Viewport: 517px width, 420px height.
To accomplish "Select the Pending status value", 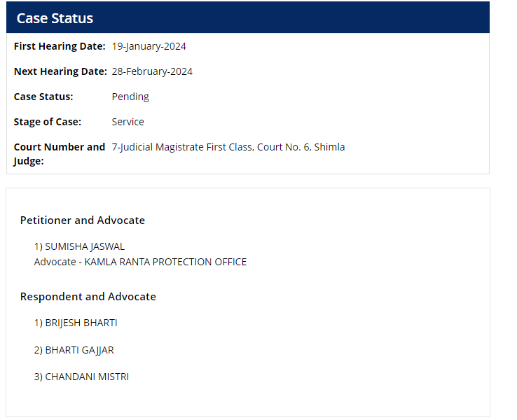I will 130,97.
